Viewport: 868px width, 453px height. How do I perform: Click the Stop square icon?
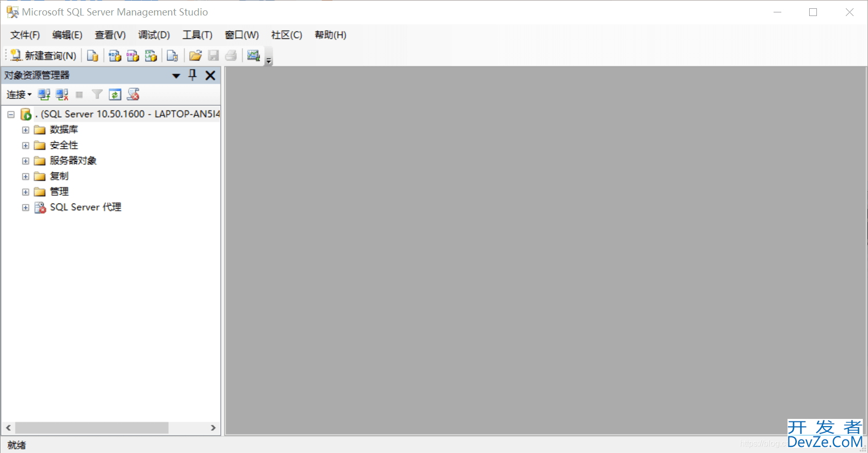click(79, 95)
